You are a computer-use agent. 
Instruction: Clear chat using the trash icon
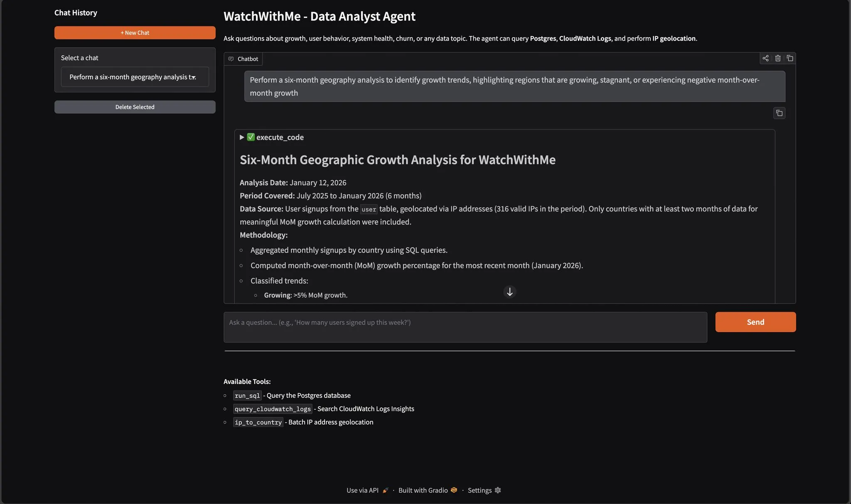(778, 58)
